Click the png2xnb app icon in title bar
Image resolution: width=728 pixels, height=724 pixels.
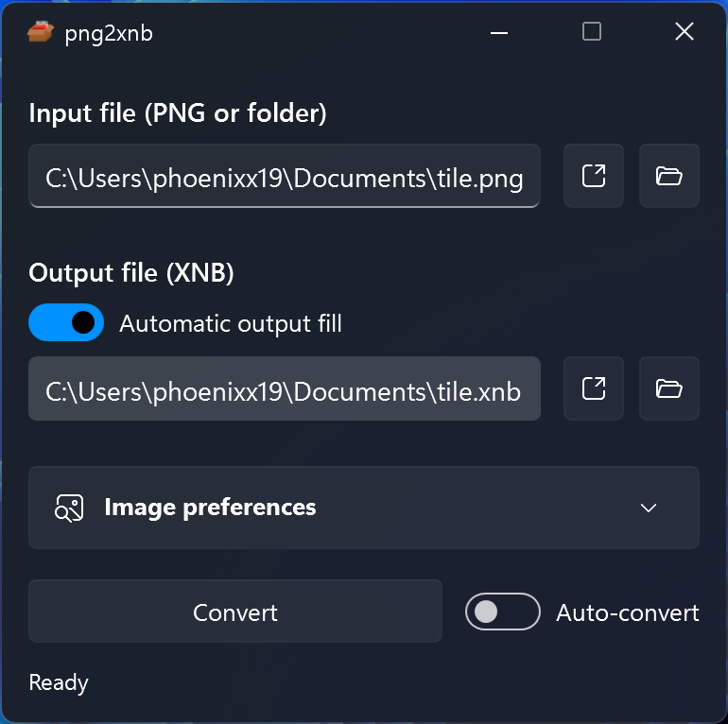point(41,32)
